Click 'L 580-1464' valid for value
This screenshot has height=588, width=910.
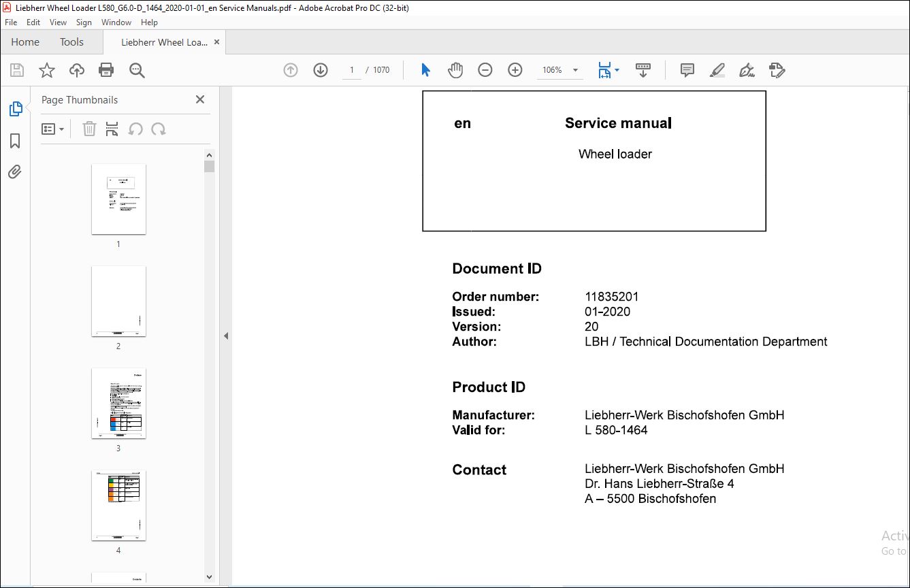[616, 430]
